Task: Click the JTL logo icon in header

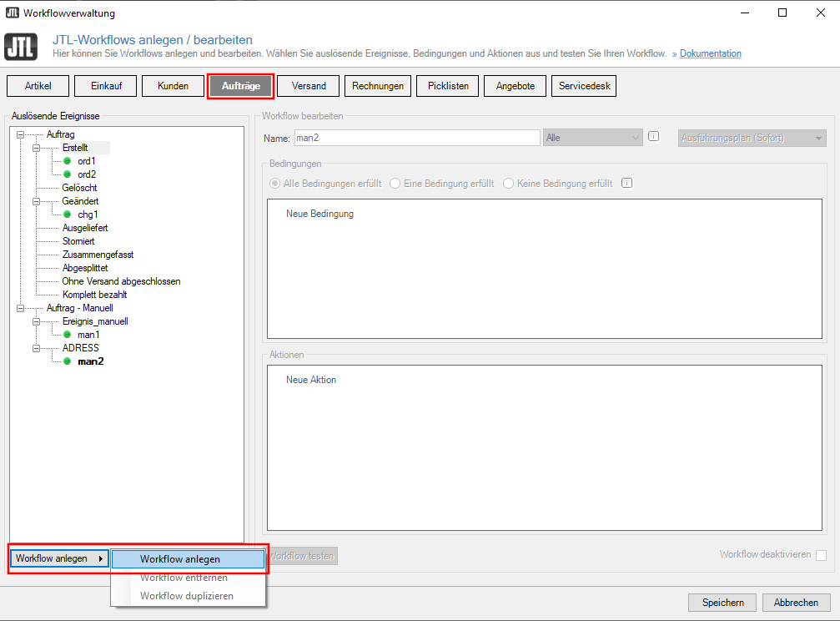Action: coord(21,47)
